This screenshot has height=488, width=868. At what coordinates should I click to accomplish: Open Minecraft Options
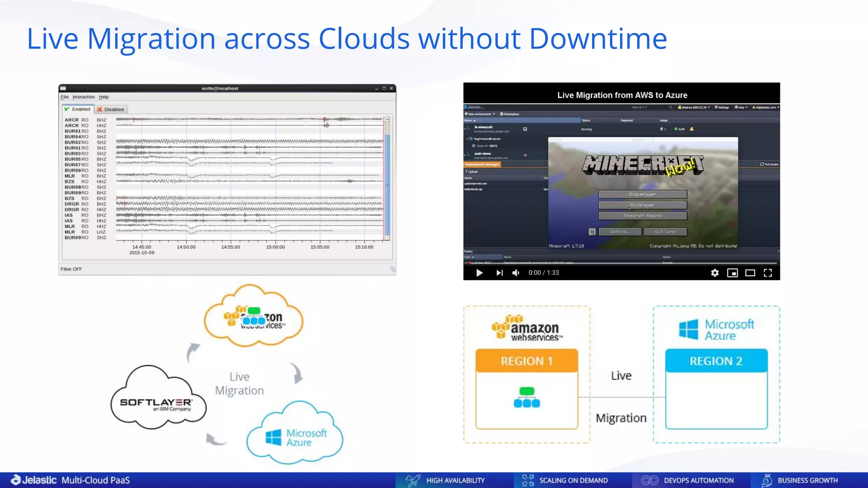(620, 232)
